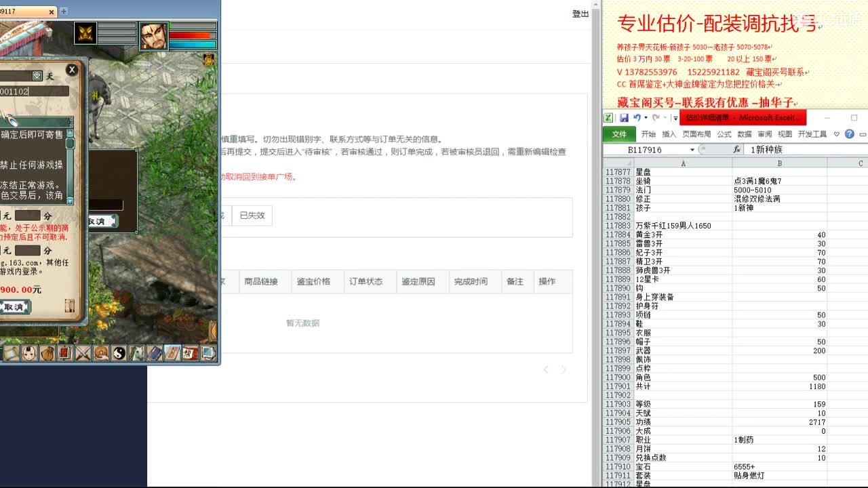This screenshot has height=488, width=868.
Task: Switch to the 公式 ribbon tab
Action: click(724, 134)
